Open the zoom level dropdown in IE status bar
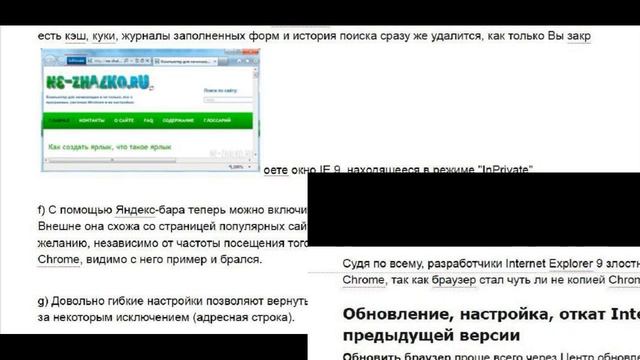Screen dimensions: 640x360 249,167
